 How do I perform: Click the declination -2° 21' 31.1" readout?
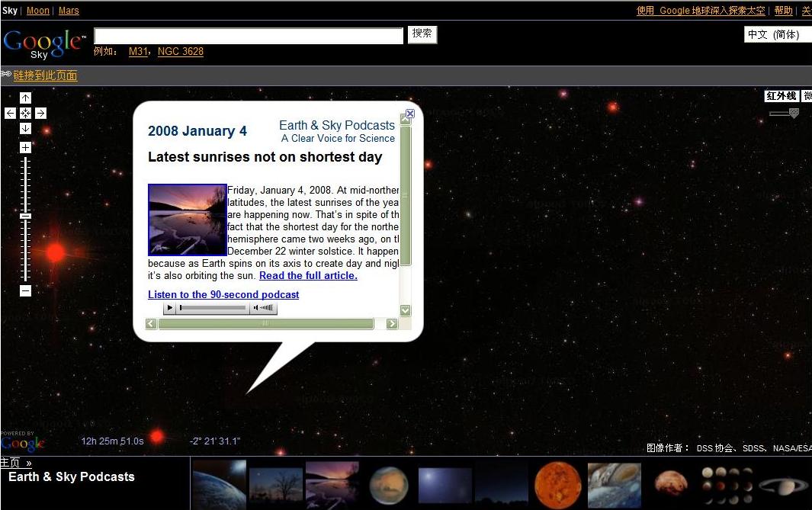tap(215, 441)
